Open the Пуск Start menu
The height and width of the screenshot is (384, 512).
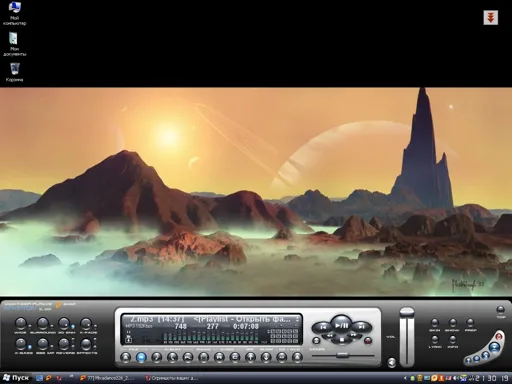pos(16,378)
